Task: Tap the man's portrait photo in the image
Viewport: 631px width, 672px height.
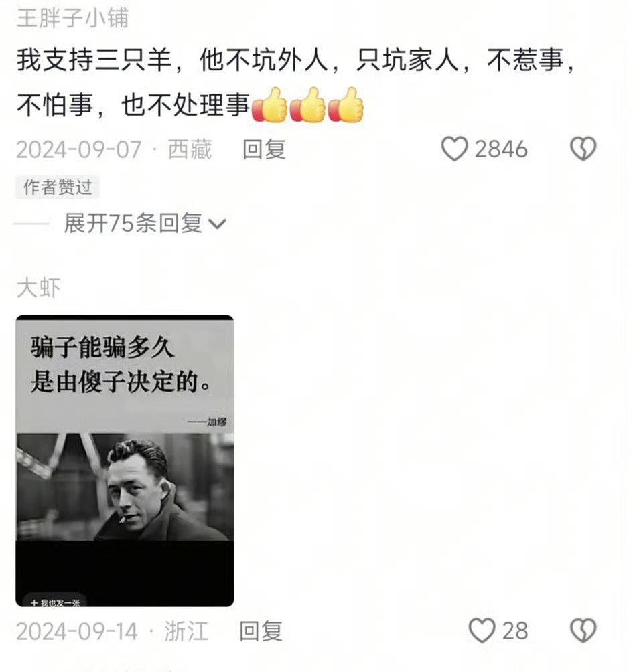Action: tap(125, 487)
